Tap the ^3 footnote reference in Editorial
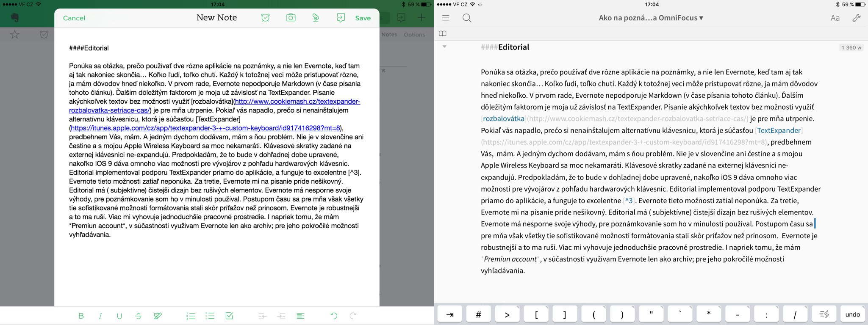The image size is (868, 325). tap(629, 201)
